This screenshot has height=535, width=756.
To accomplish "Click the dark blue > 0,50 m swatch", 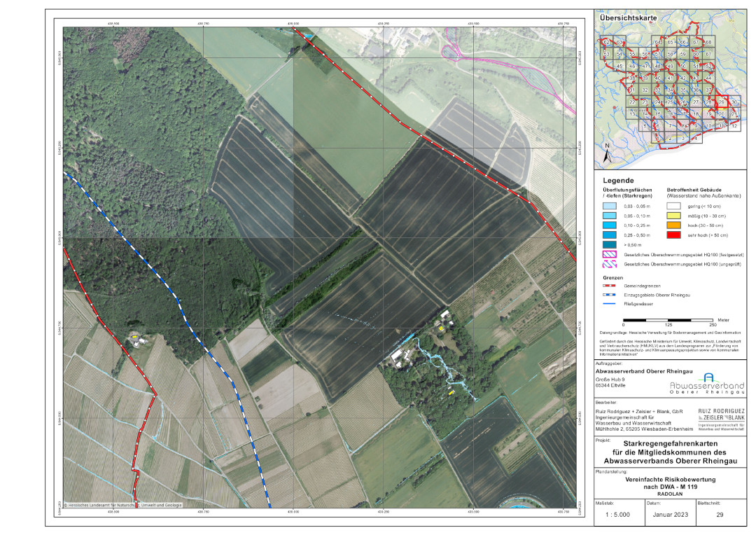I will pos(612,246).
